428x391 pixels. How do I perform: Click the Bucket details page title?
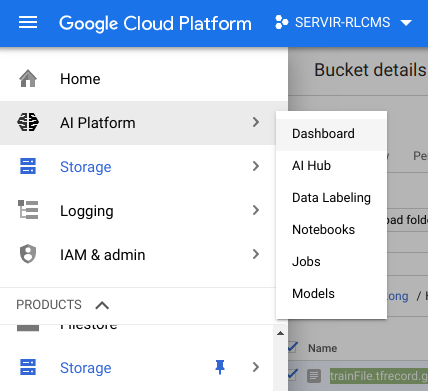tap(370, 70)
